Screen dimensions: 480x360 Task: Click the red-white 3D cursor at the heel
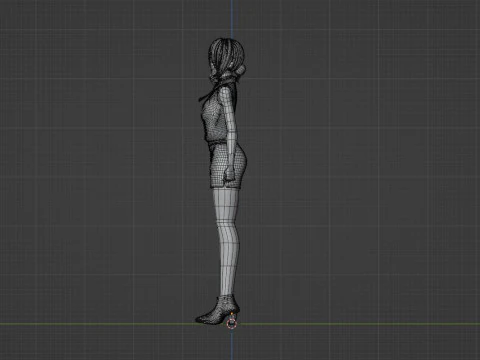coord(231,323)
